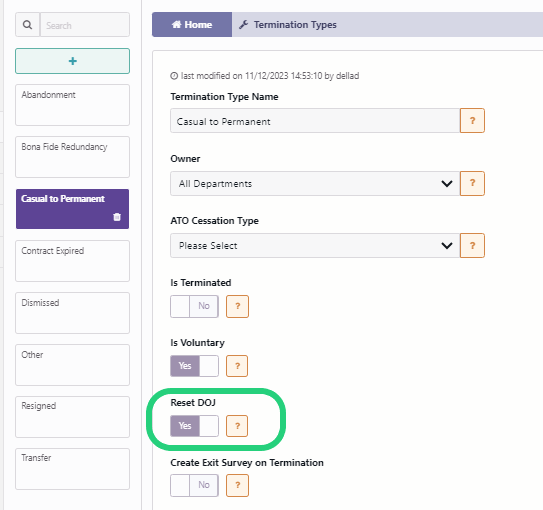Toggle Create Exit Survey on Termination switch

pos(194,485)
